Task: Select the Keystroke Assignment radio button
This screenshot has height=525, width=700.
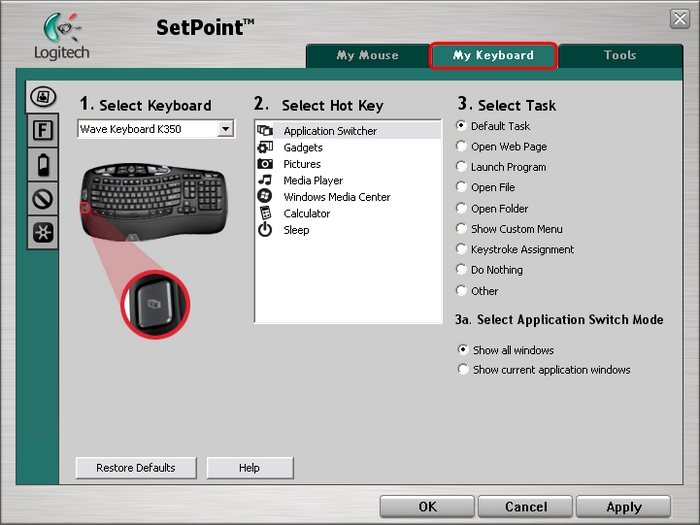Action: pos(461,249)
